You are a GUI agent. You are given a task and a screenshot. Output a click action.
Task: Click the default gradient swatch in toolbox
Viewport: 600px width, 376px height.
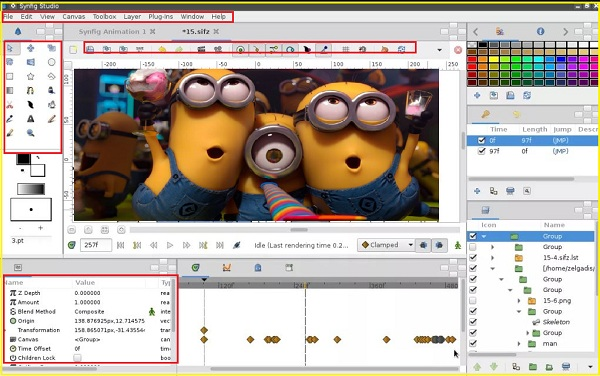coord(31,189)
